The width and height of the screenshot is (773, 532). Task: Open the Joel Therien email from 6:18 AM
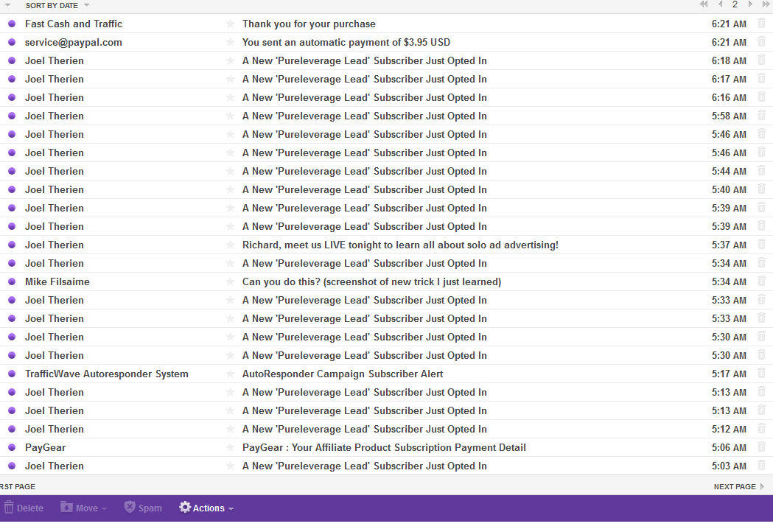click(364, 60)
